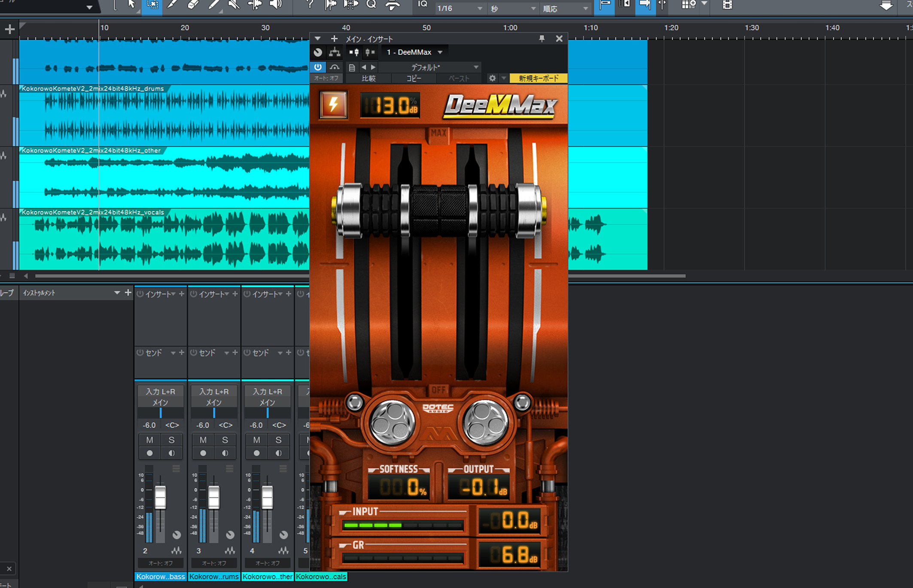Solo channel 3 drums in mixer
Screen dimensions: 913x588
(x=225, y=440)
